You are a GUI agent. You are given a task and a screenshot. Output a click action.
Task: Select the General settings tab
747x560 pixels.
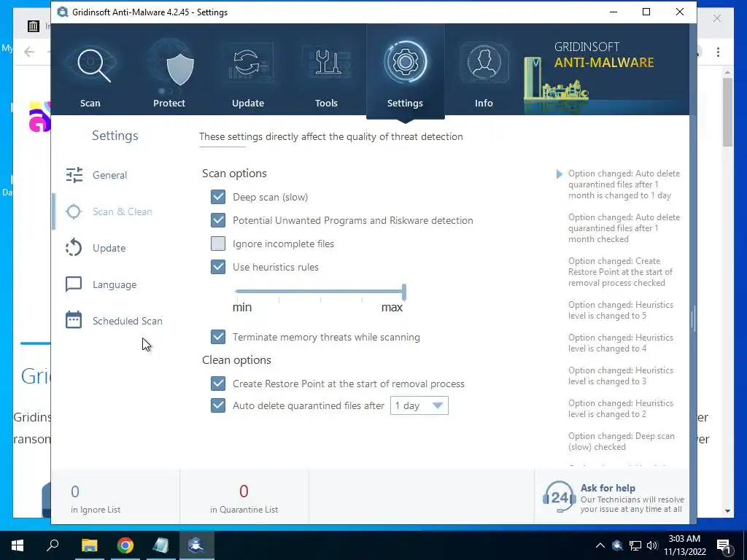click(x=109, y=175)
